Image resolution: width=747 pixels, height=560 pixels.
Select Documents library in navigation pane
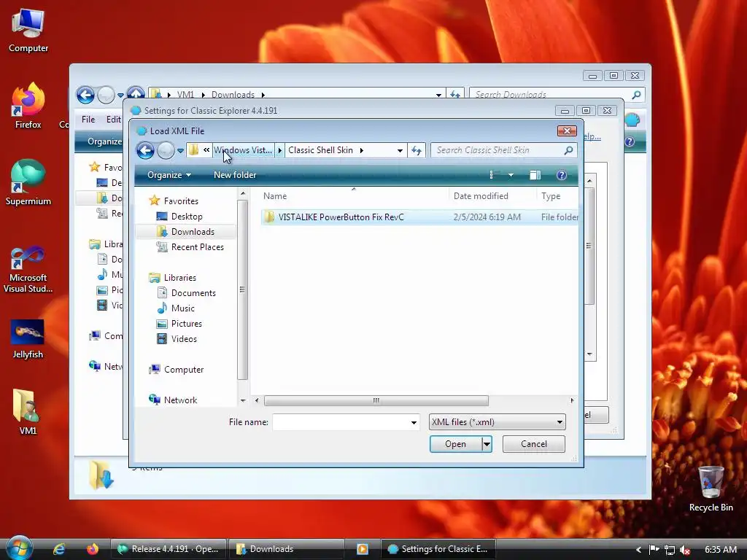pos(193,293)
